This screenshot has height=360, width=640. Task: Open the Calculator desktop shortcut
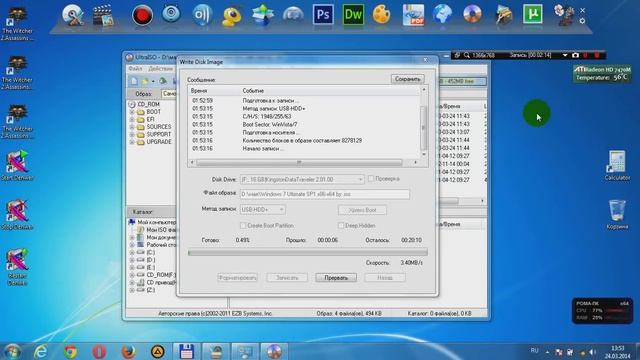click(x=617, y=165)
